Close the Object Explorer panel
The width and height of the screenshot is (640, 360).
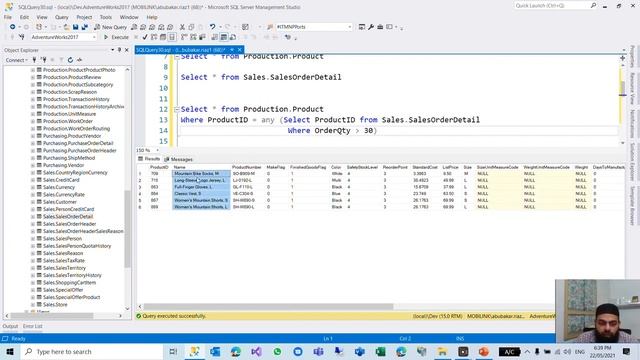(127, 50)
